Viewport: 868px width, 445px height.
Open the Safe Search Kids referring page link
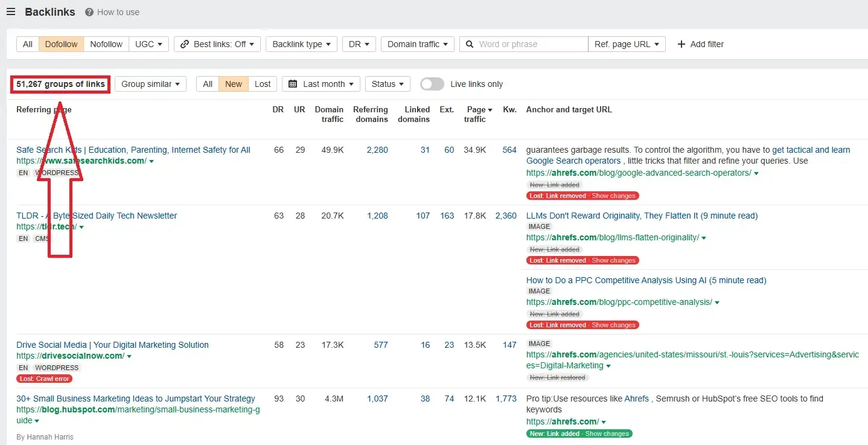(133, 150)
